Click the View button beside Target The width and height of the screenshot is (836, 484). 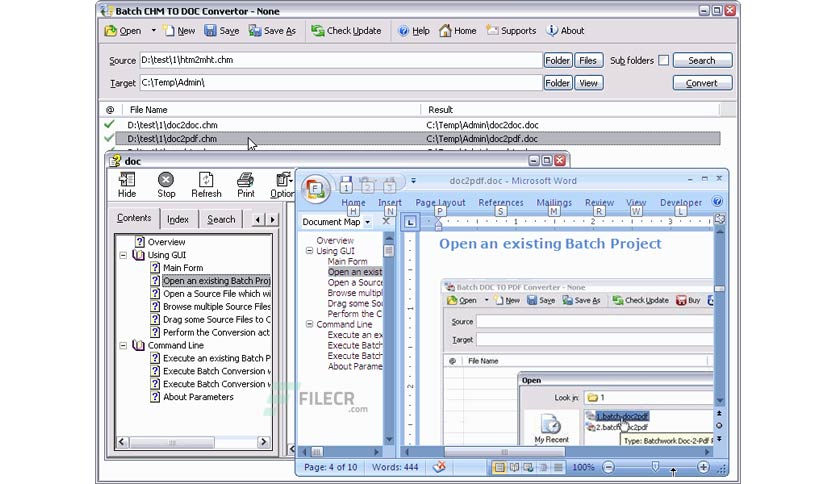point(588,83)
